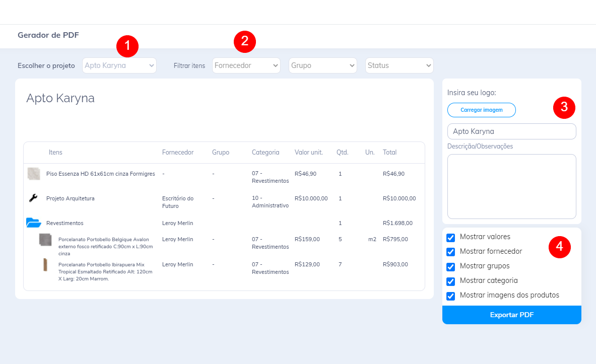Open the Porcelanato Ibirapuera Mix thumbnail
The height and width of the screenshot is (364, 596).
tap(45, 265)
